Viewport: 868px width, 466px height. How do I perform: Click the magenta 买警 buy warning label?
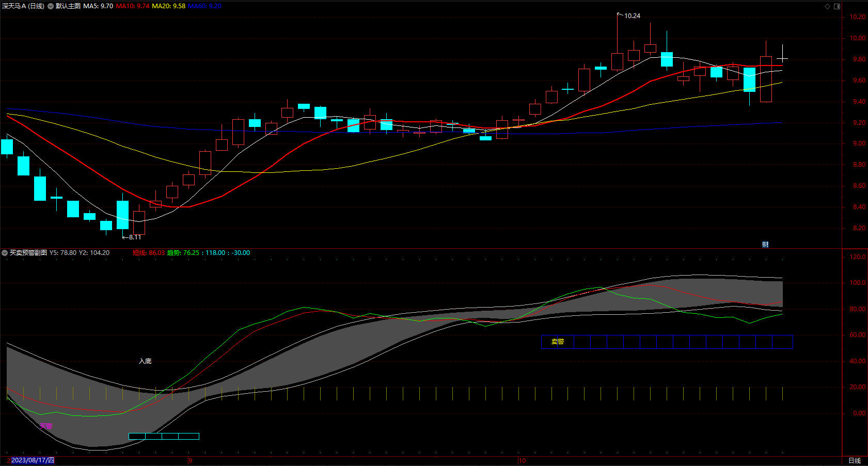pyautogui.click(x=46, y=426)
